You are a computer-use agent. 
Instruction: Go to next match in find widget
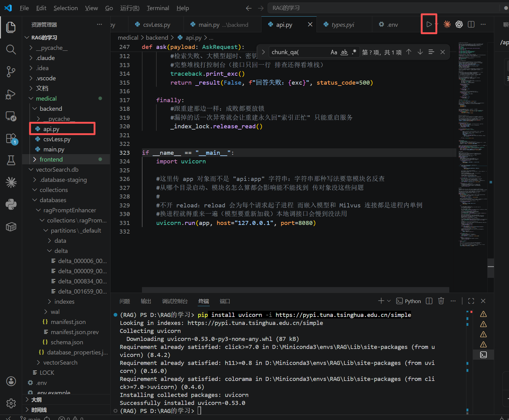[x=420, y=52]
